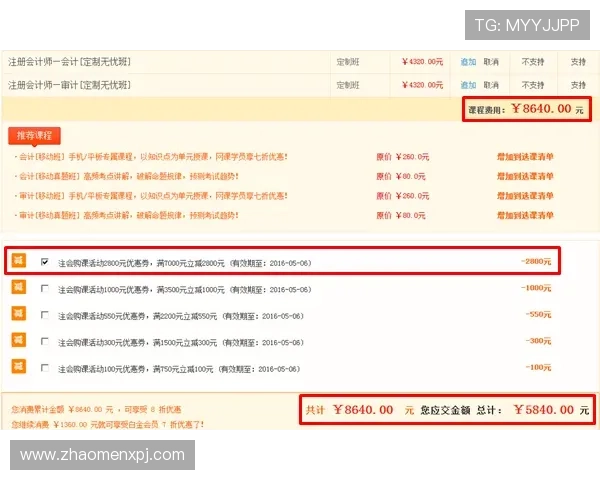This screenshot has width=600, height=480.
Task: Select 注册会计师-审计[定制无忧班] course name
Action: click(x=69, y=85)
